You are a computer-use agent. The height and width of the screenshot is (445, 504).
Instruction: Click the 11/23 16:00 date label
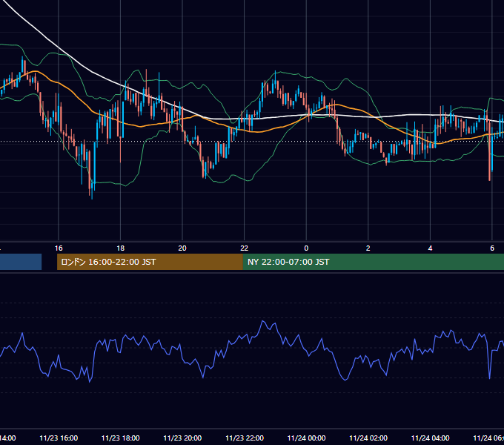click(59, 438)
